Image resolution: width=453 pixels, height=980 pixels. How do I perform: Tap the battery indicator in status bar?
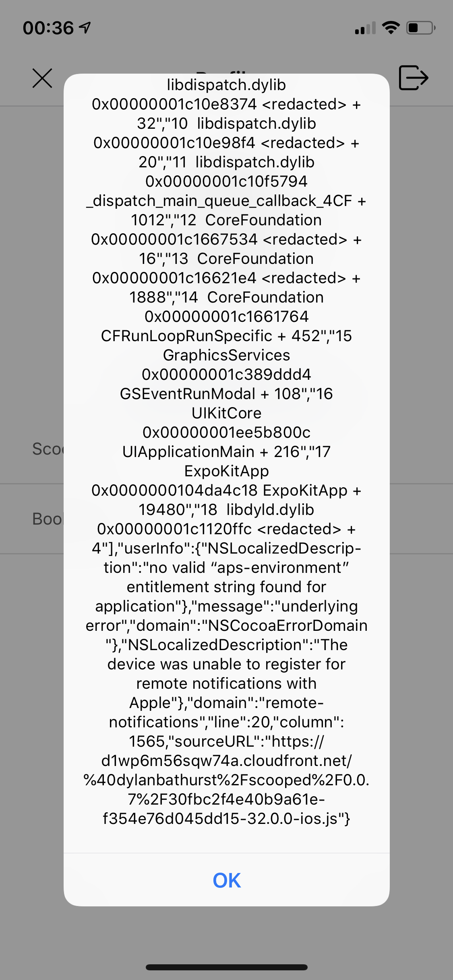pos(419,27)
